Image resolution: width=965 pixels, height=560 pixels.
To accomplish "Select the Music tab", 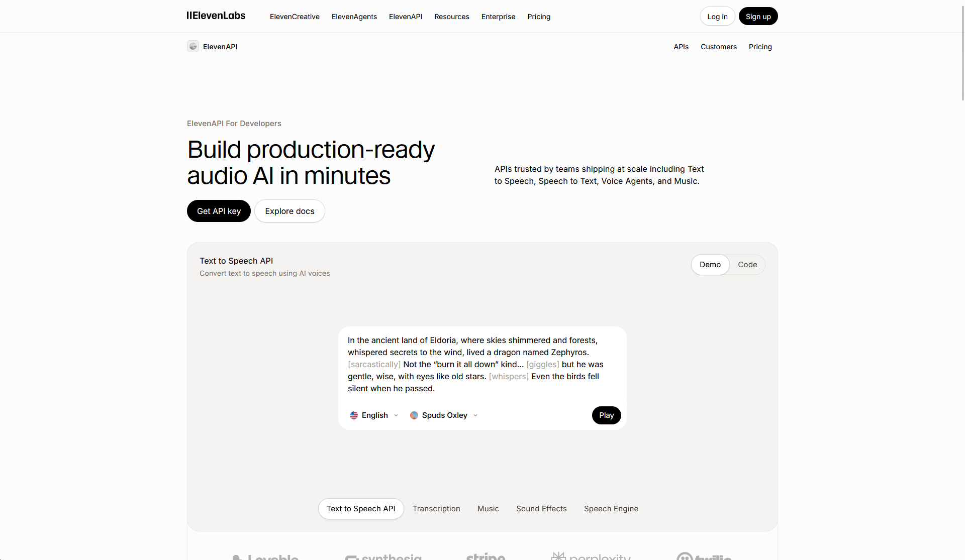I will (x=488, y=509).
